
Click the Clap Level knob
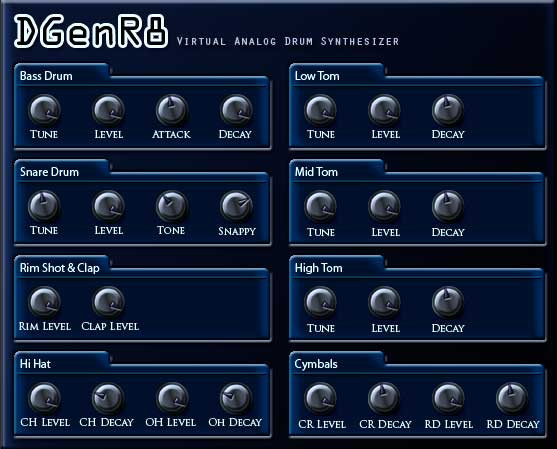coord(108,302)
